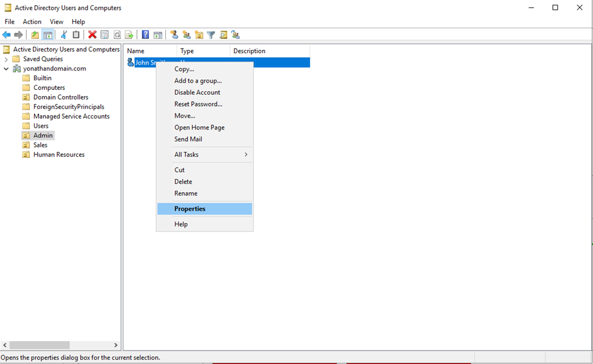Open the View menu
The image size is (593, 364).
coord(57,21)
